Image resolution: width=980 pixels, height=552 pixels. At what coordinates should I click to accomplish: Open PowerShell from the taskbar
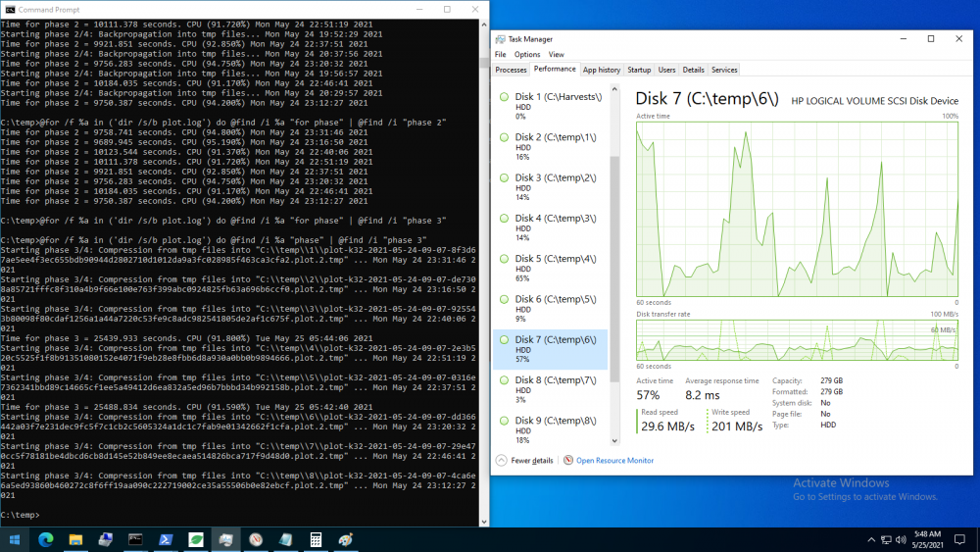[166, 539]
